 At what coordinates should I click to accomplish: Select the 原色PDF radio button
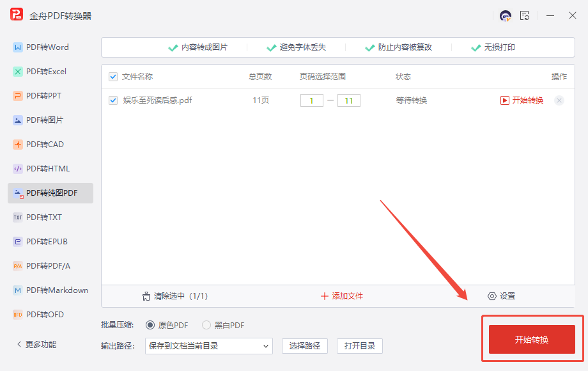(150, 325)
